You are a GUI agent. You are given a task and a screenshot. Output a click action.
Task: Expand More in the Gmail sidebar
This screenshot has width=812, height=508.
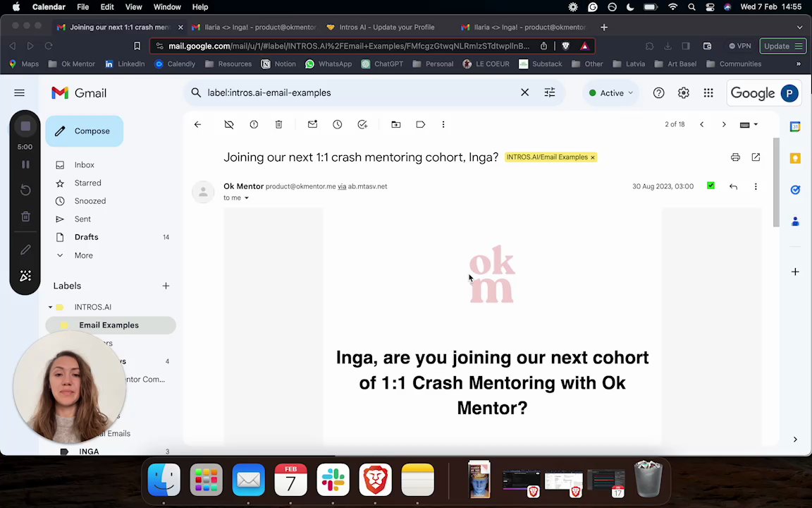point(83,255)
